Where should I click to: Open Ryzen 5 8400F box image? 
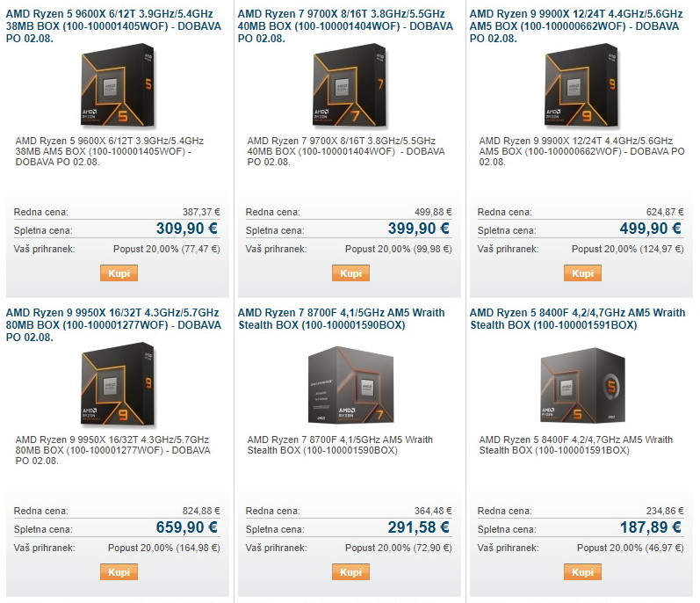(x=582, y=385)
